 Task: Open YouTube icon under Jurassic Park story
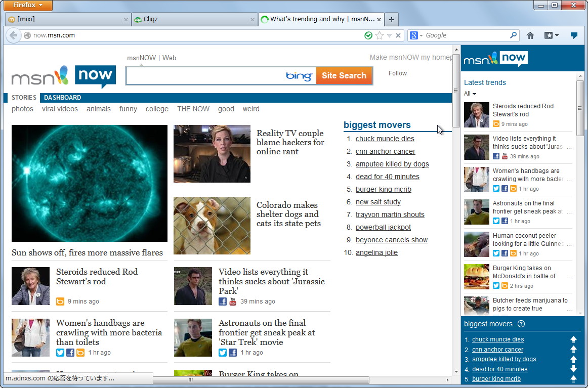click(x=232, y=301)
